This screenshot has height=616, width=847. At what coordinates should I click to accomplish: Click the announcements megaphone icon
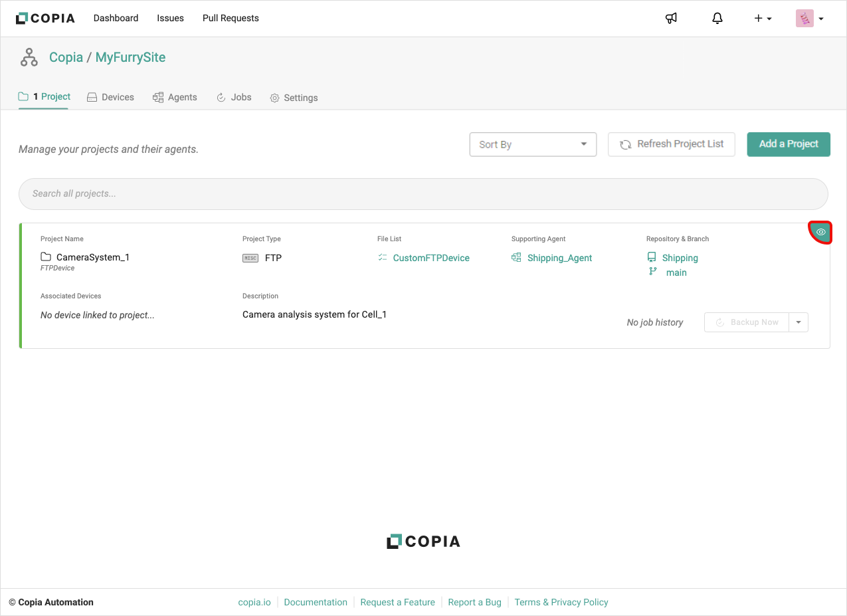pyautogui.click(x=671, y=19)
